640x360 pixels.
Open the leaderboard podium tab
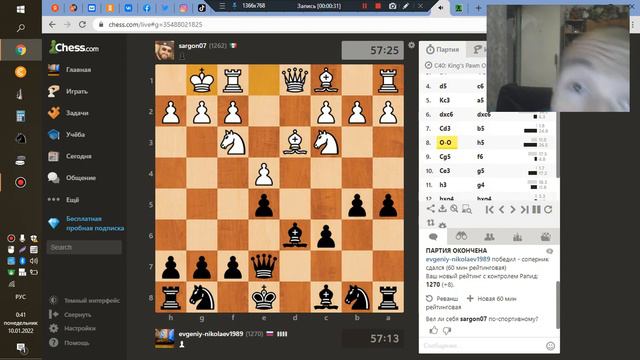pos(518,237)
